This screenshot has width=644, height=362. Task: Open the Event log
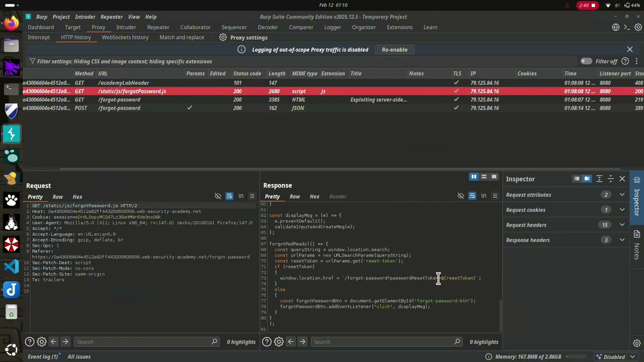[x=43, y=357]
